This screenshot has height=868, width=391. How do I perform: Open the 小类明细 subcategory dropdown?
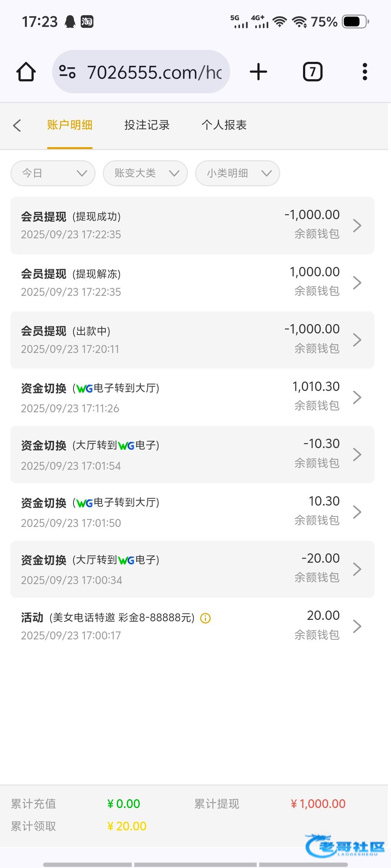pyautogui.click(x=237, y=173)
